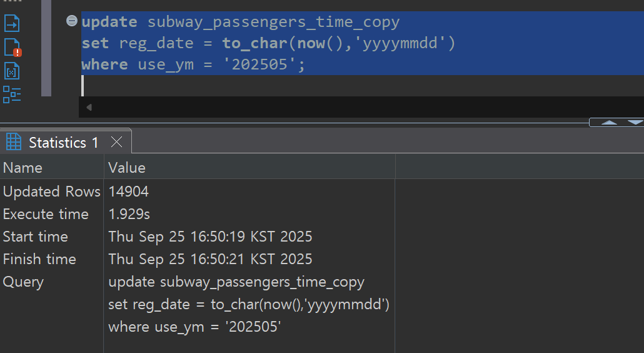
Task: Click the up triangle on the panel divider
Action: point(608,123)
